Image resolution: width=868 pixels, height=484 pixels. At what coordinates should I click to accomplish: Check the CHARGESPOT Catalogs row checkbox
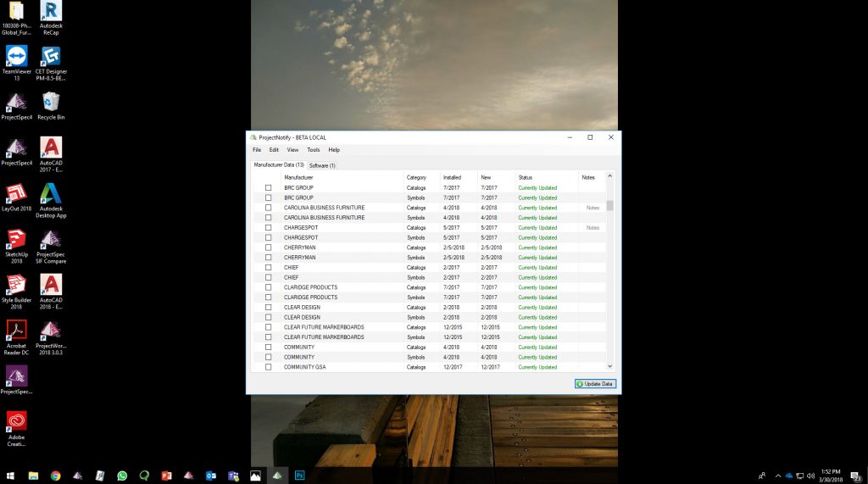269,228
